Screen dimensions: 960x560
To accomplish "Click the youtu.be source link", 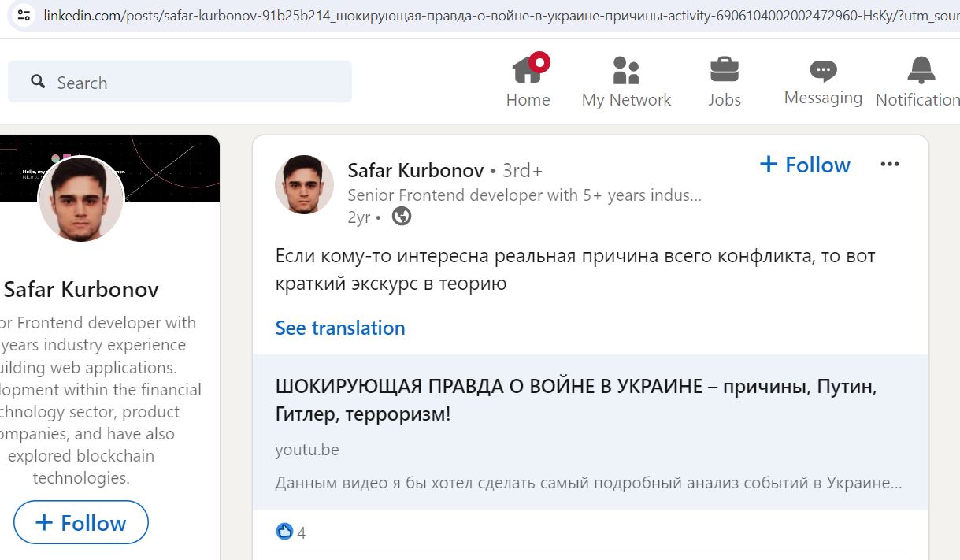I will pos(307,450).
